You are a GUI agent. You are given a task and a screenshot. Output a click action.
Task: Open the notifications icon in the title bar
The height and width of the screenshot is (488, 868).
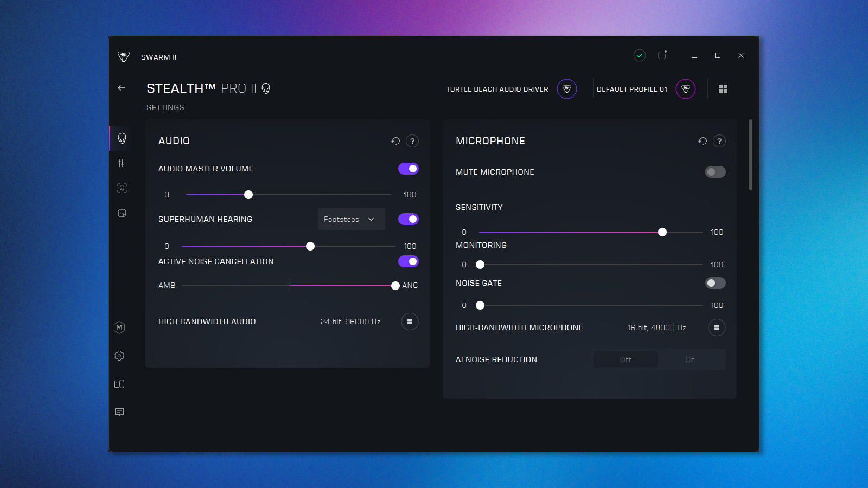click(662, 55)
